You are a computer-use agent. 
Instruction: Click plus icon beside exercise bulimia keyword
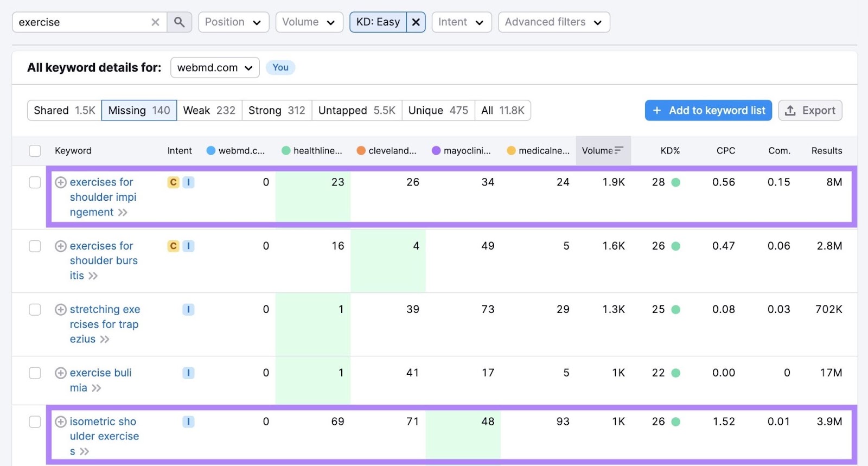(61, 373)
